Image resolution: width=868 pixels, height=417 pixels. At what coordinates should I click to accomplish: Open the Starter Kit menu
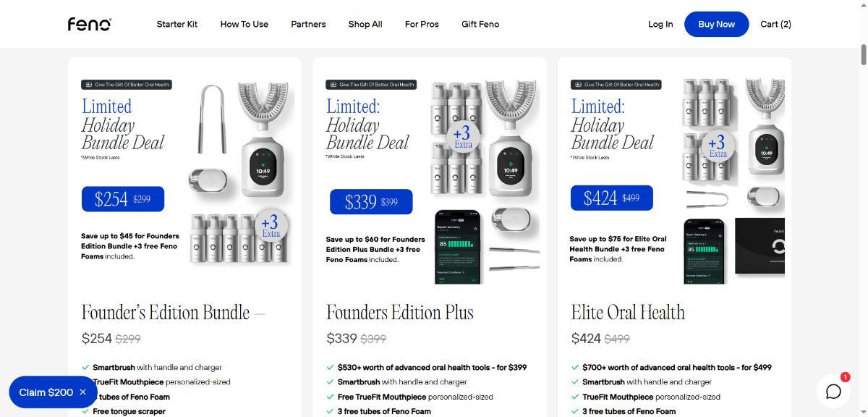tap(177, 25)
